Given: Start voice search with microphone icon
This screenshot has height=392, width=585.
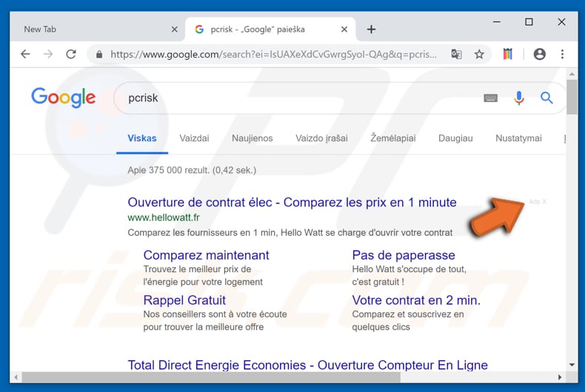Looking at the screenshot, I should 519,98.
